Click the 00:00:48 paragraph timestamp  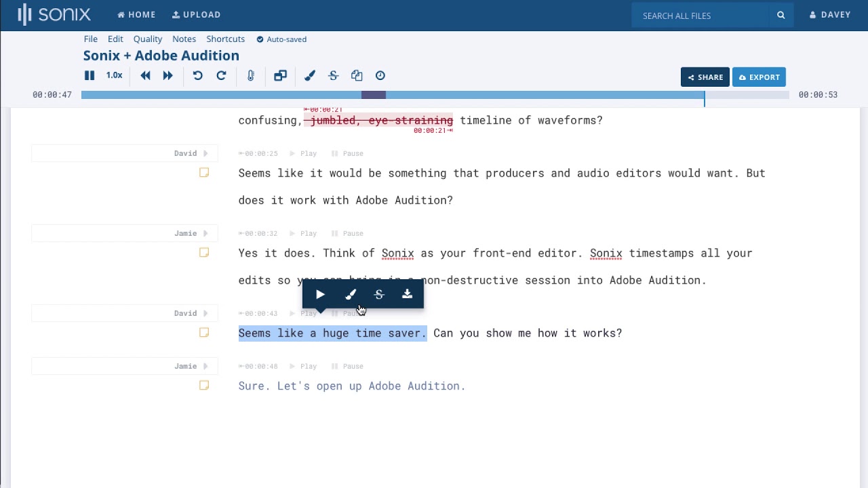click(x=258, y=367)
